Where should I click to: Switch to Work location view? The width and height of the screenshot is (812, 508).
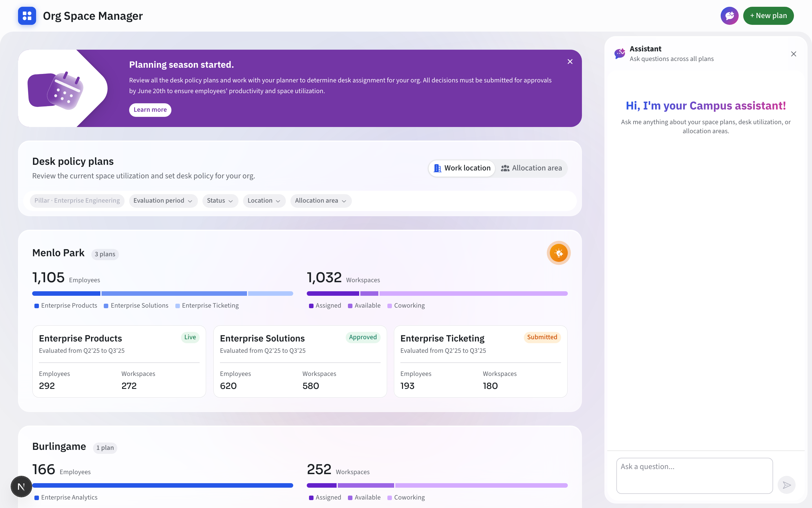[462, 168]
